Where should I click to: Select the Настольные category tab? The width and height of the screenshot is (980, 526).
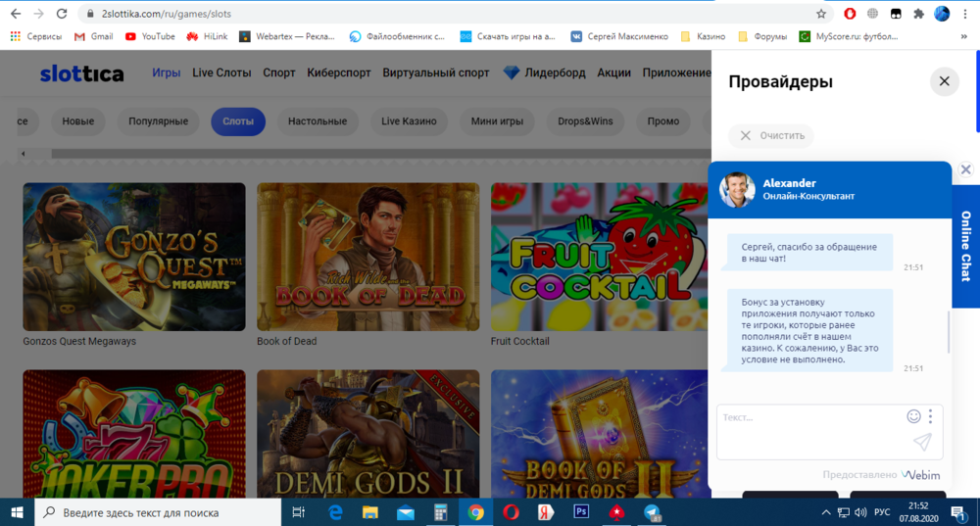[x=318, y=121]
